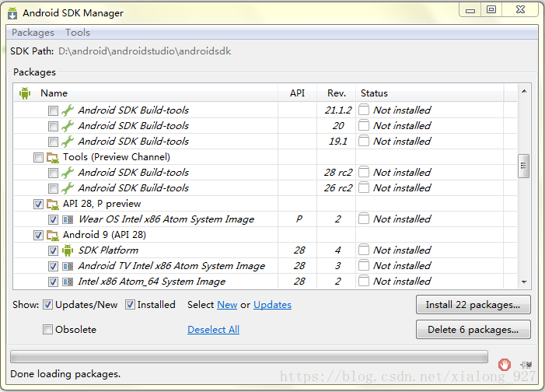Viewport: 545px width, 392px height.
Task: Click the SDK Manager title bar icon
Action: pos(12,13)
